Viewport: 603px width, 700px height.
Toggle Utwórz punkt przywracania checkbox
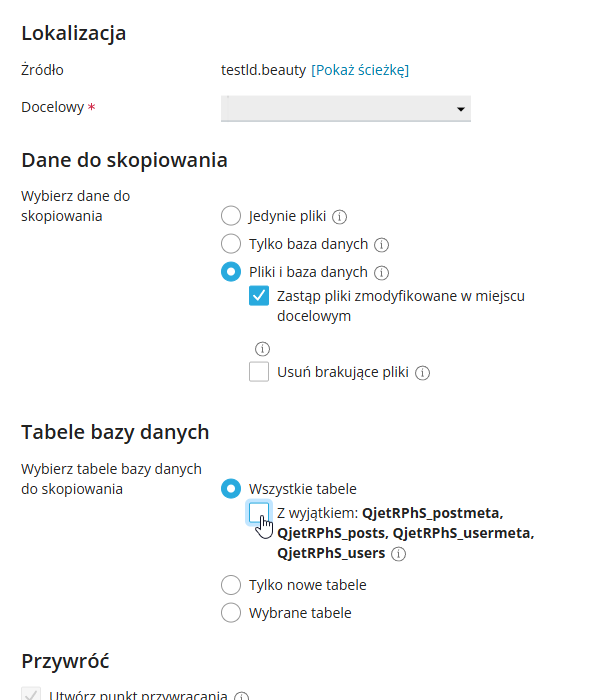[31, 694]
